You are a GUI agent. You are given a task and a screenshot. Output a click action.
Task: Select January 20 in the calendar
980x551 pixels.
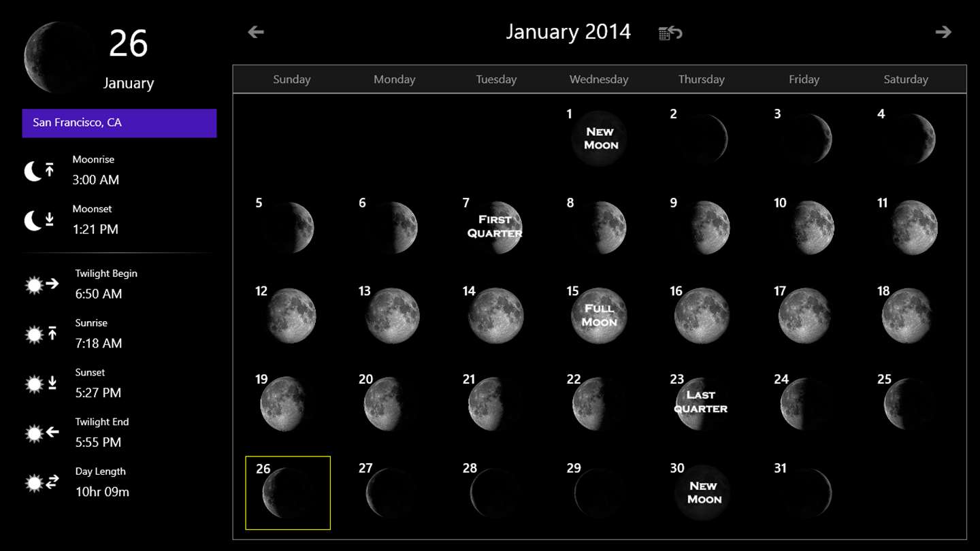coord(391,403)
